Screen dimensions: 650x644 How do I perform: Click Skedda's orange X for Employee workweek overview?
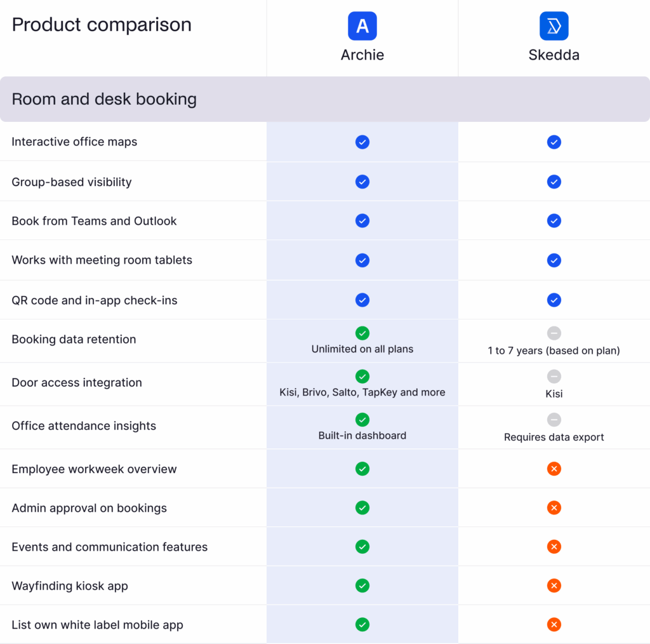click(x=554, y=469)
